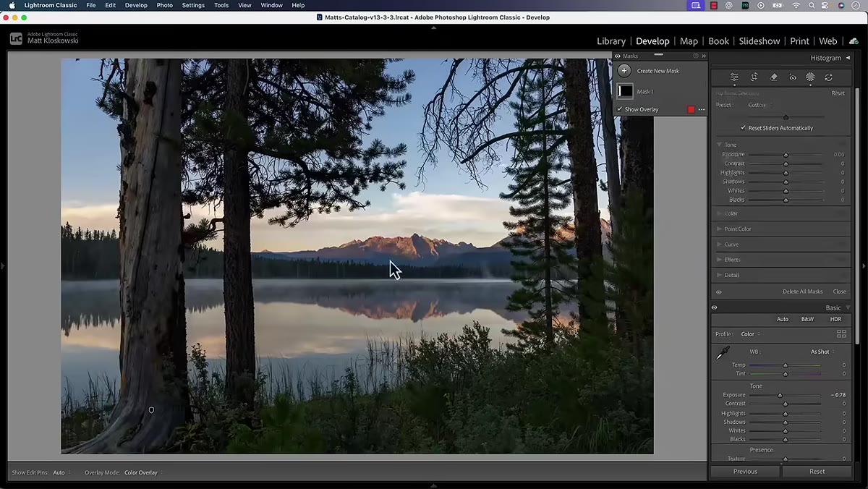Switch to the Map module

pos(689,41)
